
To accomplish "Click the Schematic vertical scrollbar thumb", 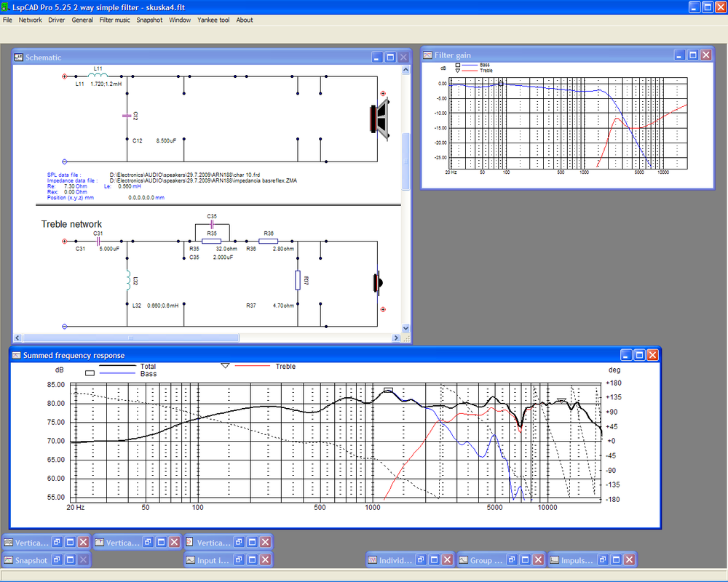I will [x=405, y=161].
